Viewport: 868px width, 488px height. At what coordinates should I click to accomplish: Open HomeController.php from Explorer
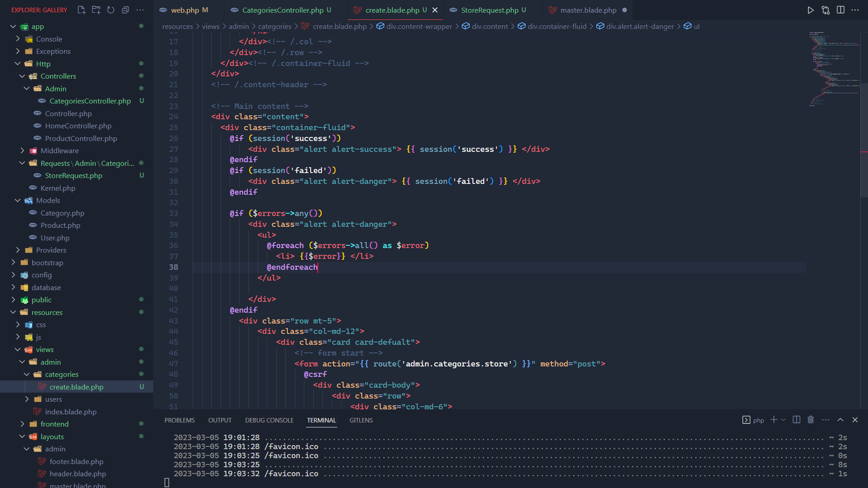[x=78, y=126]
